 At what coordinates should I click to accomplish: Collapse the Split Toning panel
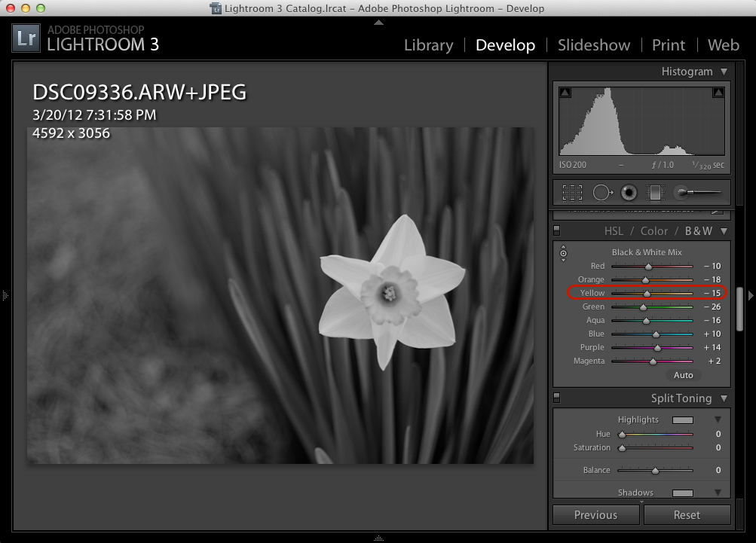click(724, 398)
